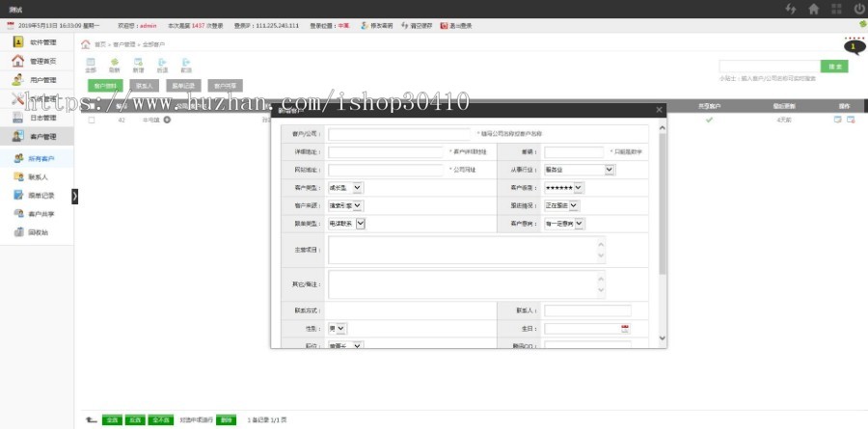The width and height of the screenshot is (868, 429).
Task: Open the grid apps icon in top bar
Action: [836, 9]
